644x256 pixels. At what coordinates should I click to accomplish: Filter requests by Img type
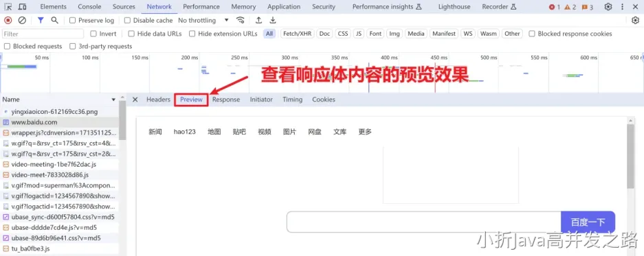pyautogui.click(x=395, y=34)
